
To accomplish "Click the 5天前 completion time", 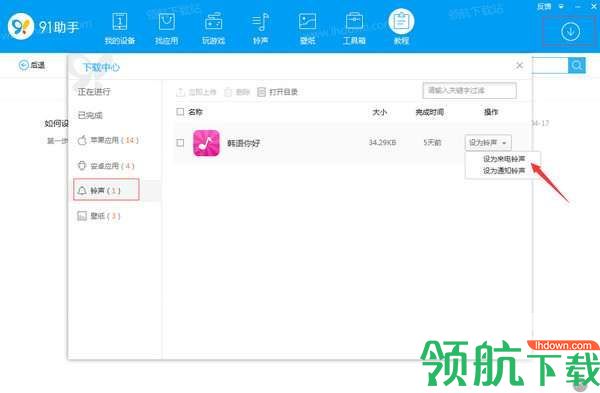I will point(432,142).
